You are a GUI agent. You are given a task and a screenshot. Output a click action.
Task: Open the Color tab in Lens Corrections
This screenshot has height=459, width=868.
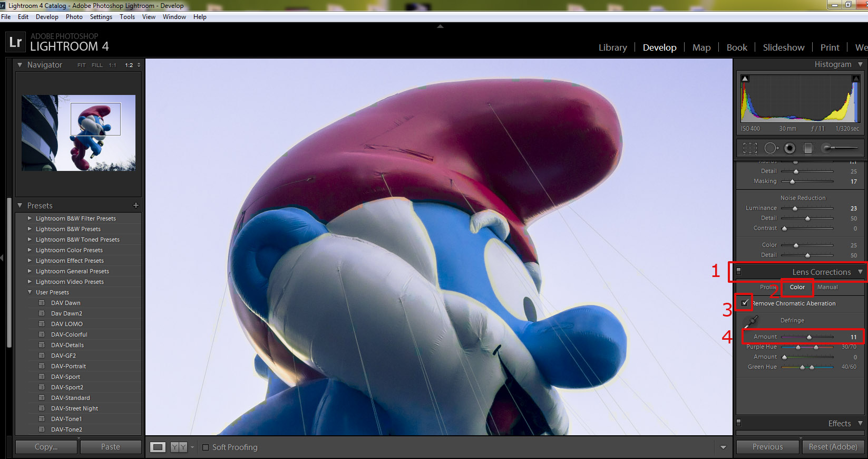(x=797, y=287)
